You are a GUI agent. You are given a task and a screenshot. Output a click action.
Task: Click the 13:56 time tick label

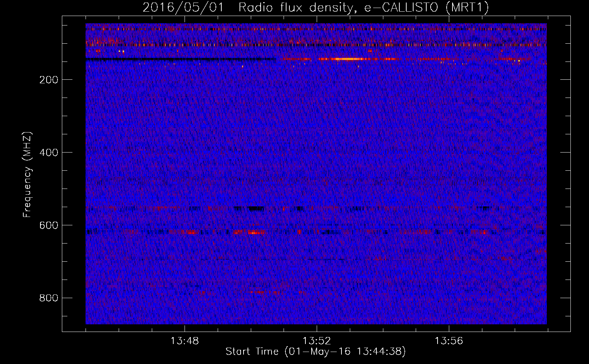(x=449, y=341)
